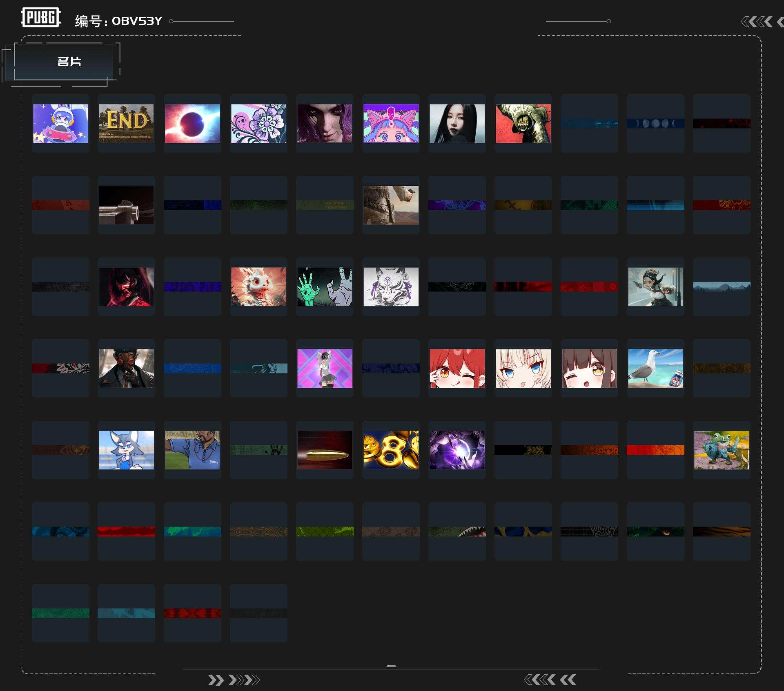Select the white fox mask nameplate
The height and width of the screenshot is (691, 784).
click(x=391, y=287)
